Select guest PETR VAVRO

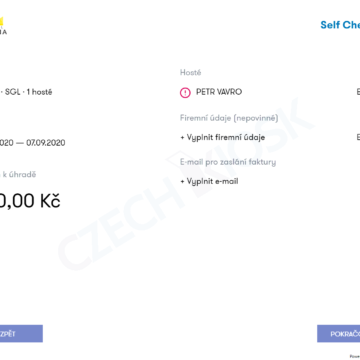219,92
